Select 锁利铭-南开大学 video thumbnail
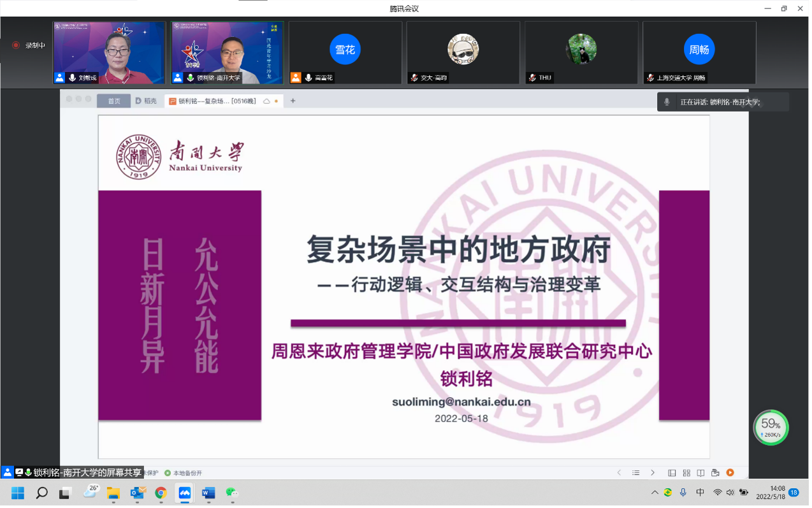Screen dimensions: 812x508 point(228,53)
